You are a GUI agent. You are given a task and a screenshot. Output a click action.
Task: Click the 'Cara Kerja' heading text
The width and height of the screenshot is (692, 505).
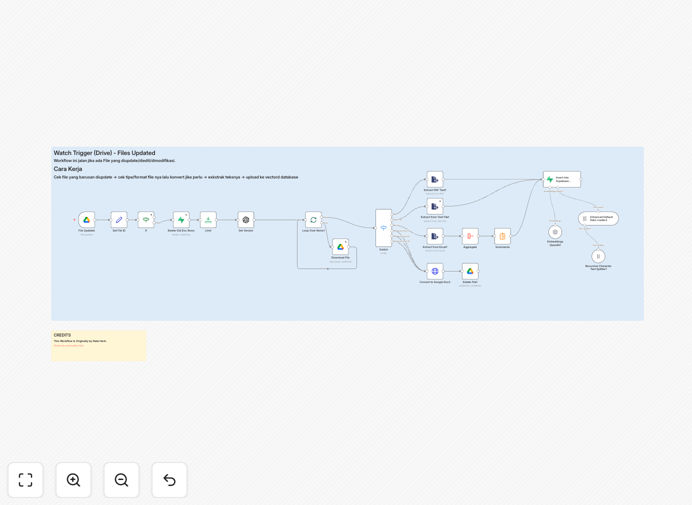pos(68,169)
